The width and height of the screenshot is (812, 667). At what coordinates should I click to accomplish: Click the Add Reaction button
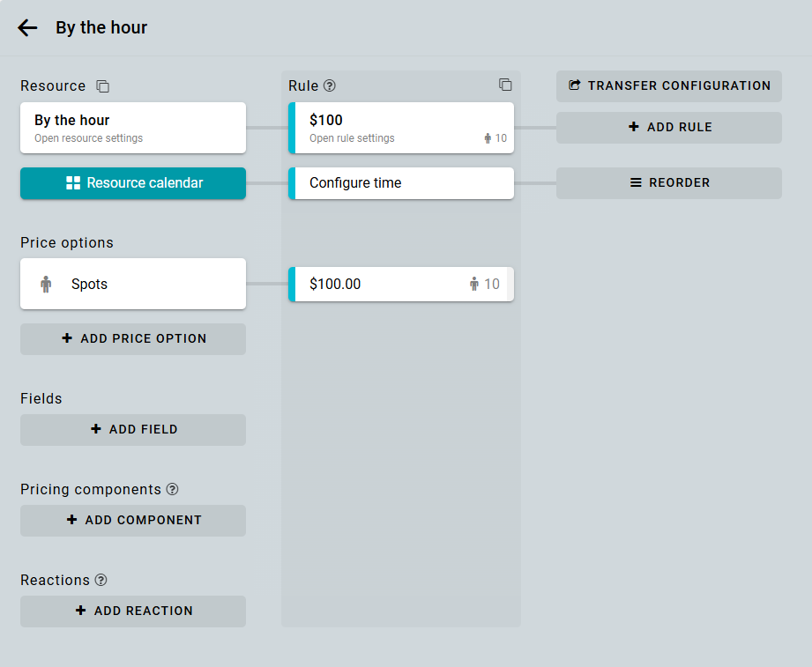(x=133, y=611)
